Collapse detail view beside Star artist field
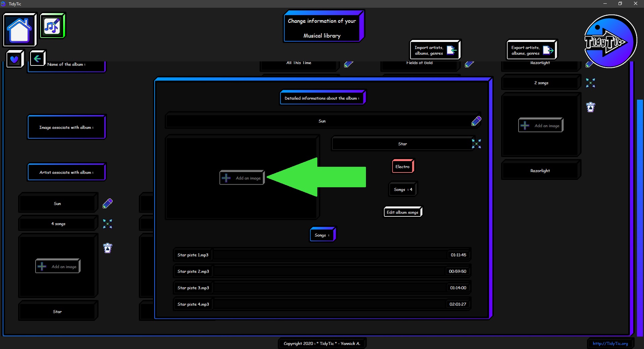The height and width of the screenshot is (349, 644). pyautogui.click(x=476, y=144)
